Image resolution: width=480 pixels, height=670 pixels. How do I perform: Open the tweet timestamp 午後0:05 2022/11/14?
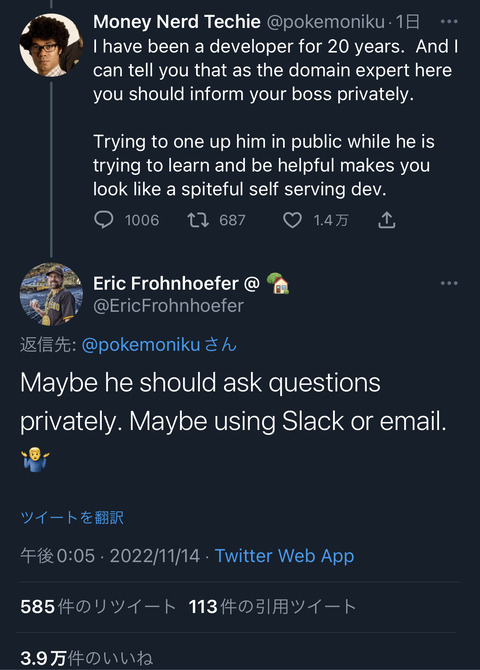110,556
